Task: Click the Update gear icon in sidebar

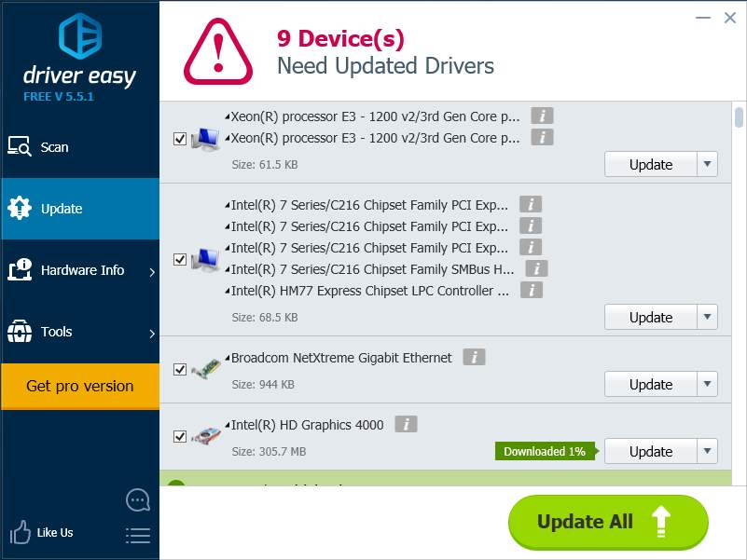Action: point(20,208)
